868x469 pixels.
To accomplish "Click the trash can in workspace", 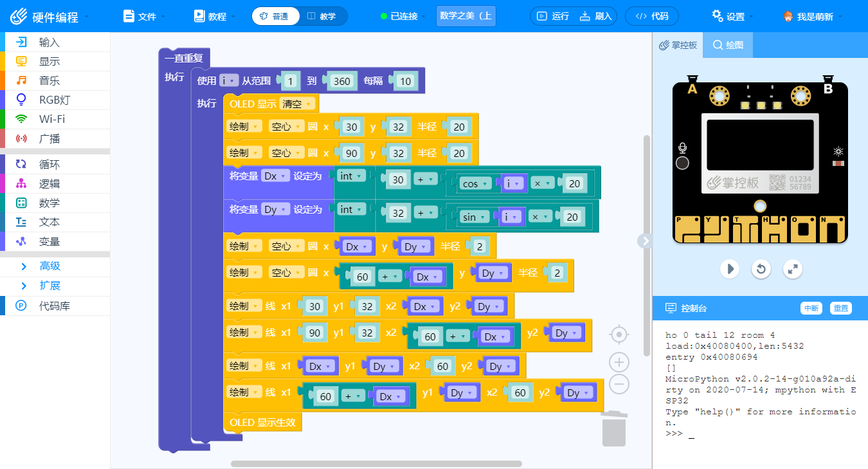I will [614, 428].
